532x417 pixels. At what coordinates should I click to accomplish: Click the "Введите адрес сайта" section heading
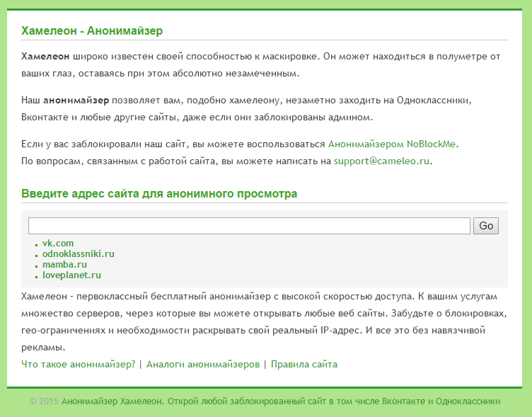(159, 193)
